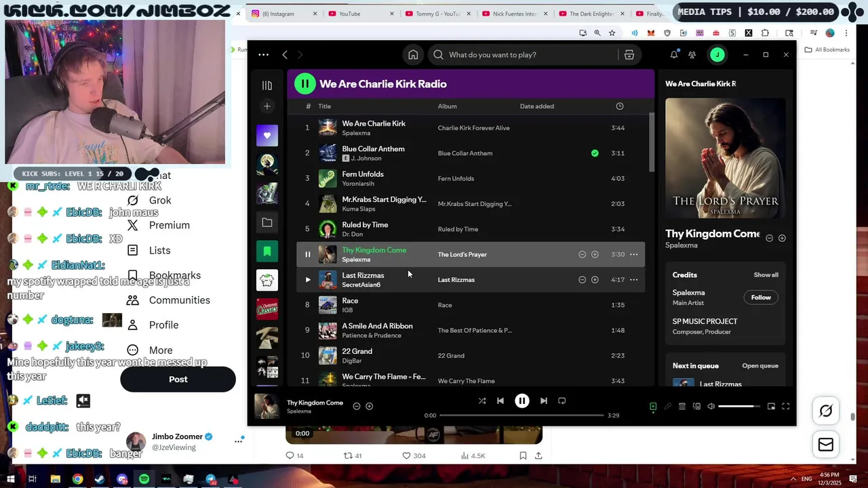Image resolution: width=868 pixels, height=488 pixels.
Task: Open Spotify What's New notifications bell
Action: pos(674,55)
